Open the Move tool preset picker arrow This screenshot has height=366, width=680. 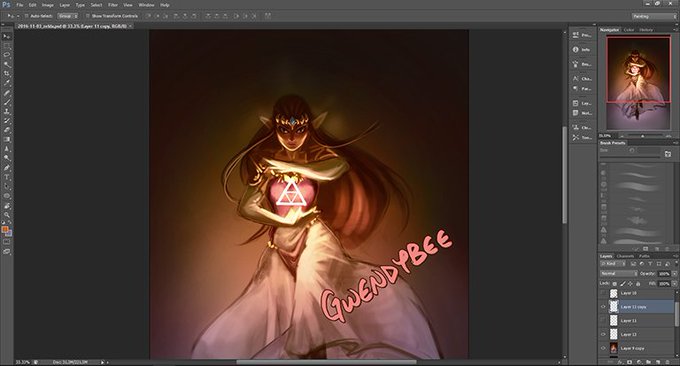pyautogui.click(x=17, y=16)
